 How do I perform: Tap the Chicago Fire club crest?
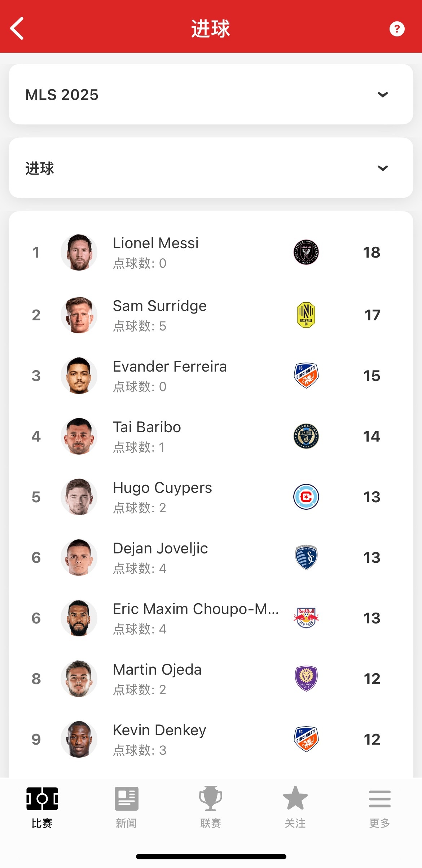tap(306, 497)
